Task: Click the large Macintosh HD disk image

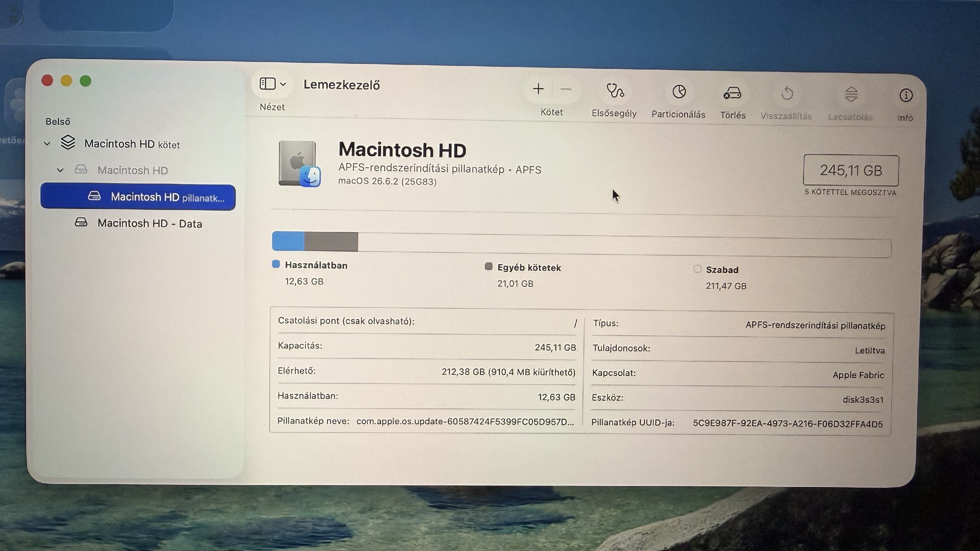Action: click(300, 164)
